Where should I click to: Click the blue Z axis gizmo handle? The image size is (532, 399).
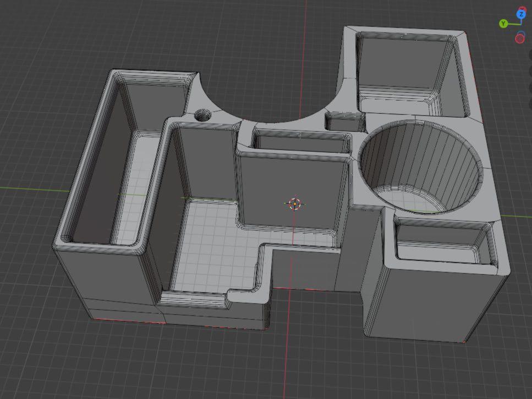pos(521,14)
